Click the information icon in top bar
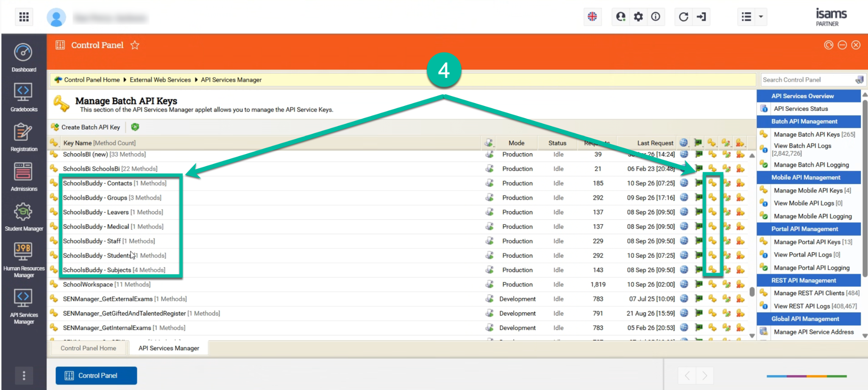Image resolution: width=868 pixels, height=390 pixels. point(656,17)
